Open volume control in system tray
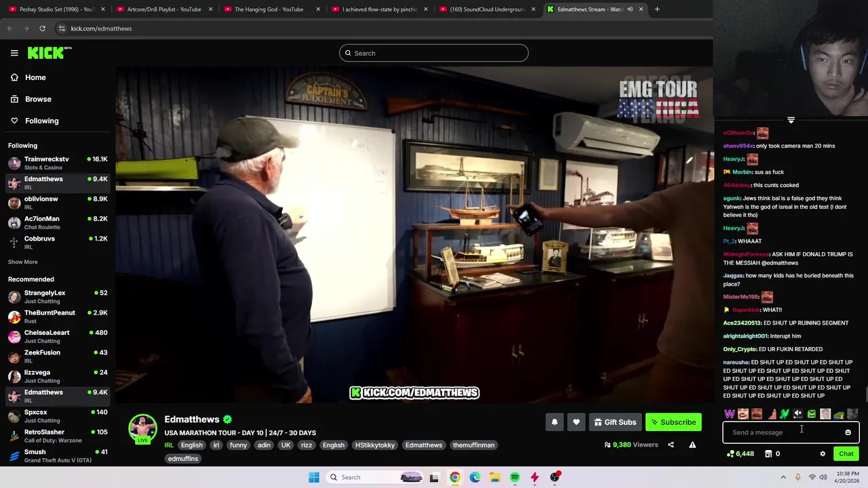868x488 pixels. (x=824, y=477)
